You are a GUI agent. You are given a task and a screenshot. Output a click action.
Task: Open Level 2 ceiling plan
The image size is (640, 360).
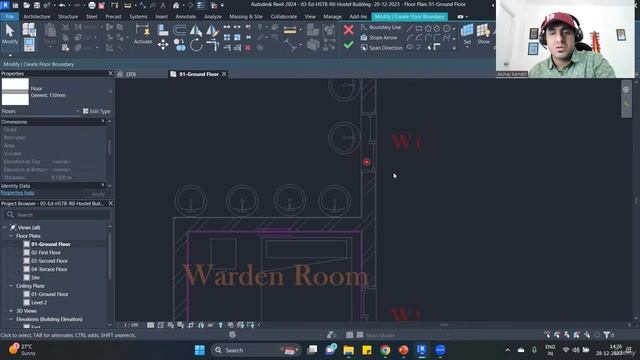coord(39,302)
